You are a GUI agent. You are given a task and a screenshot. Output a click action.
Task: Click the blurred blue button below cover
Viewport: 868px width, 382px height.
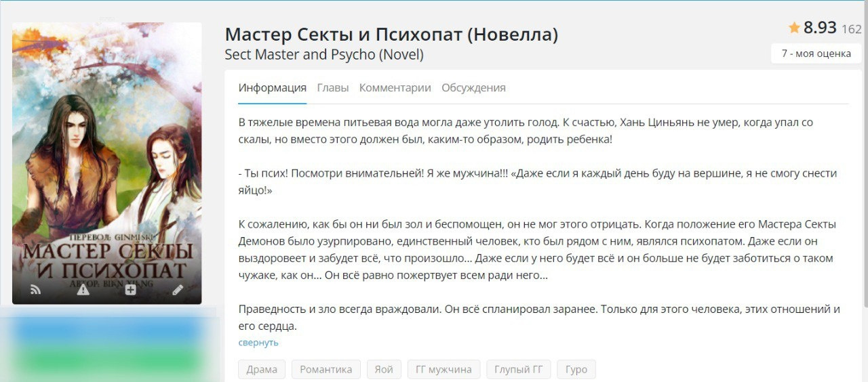pyautogui.click(x=108, y=331)
